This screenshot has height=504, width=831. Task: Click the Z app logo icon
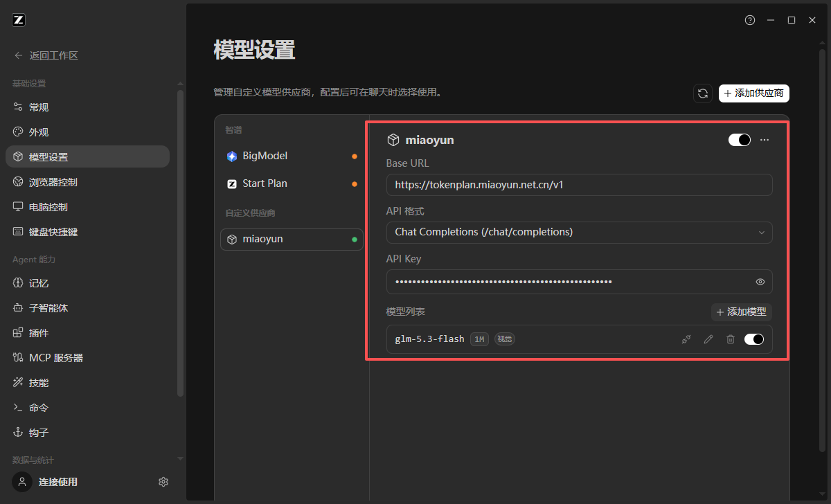point(19,20)
